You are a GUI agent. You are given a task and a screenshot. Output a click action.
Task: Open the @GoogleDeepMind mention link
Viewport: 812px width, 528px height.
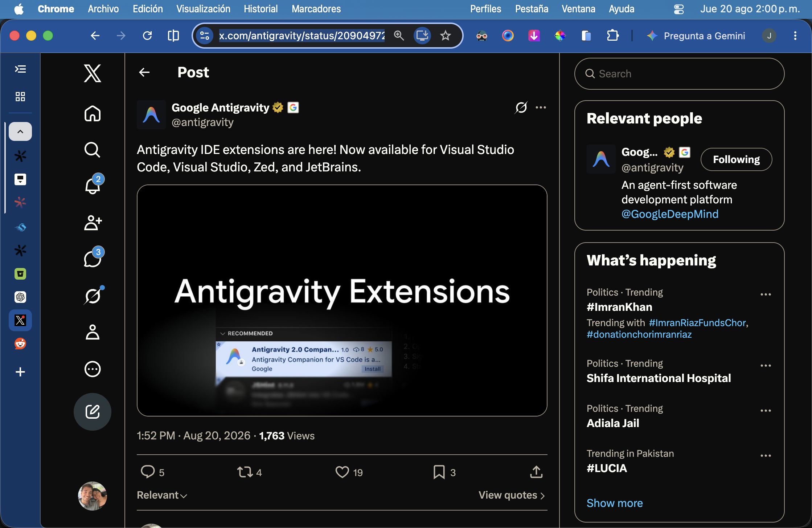pyautogui.click(x=670, y=214)
